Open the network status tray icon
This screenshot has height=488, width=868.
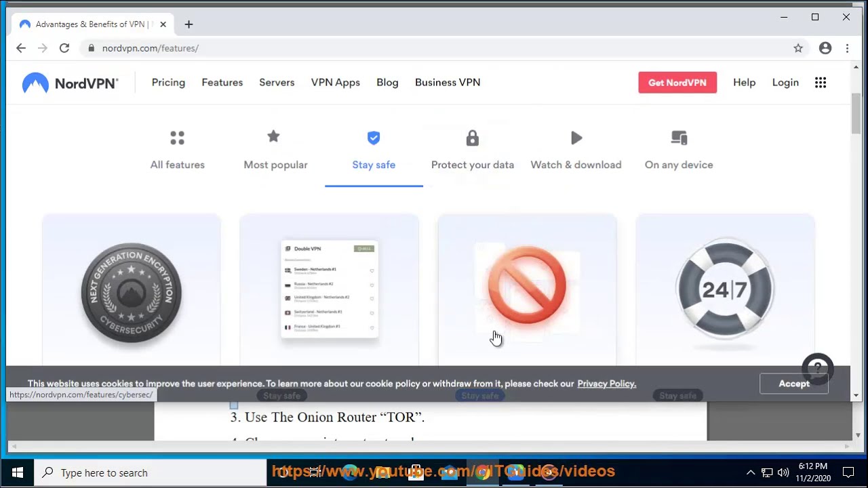click(767, 472)
